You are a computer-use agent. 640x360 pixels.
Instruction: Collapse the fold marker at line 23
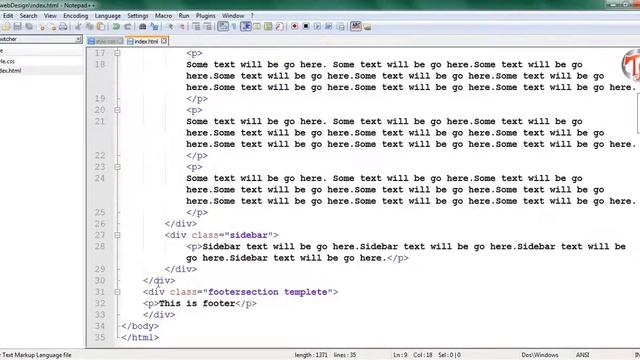[x=117, y=167]
